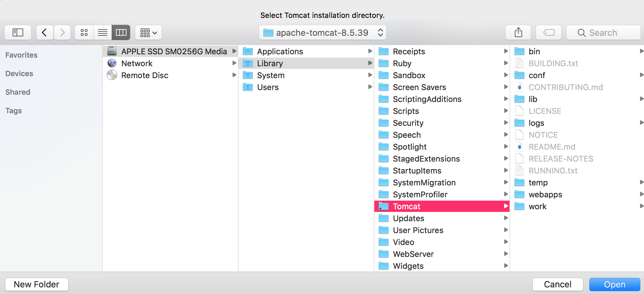This screenshot has height=294, width=644.
Task: Select the Favorites sidebar heading
Action: click(22, 55)
